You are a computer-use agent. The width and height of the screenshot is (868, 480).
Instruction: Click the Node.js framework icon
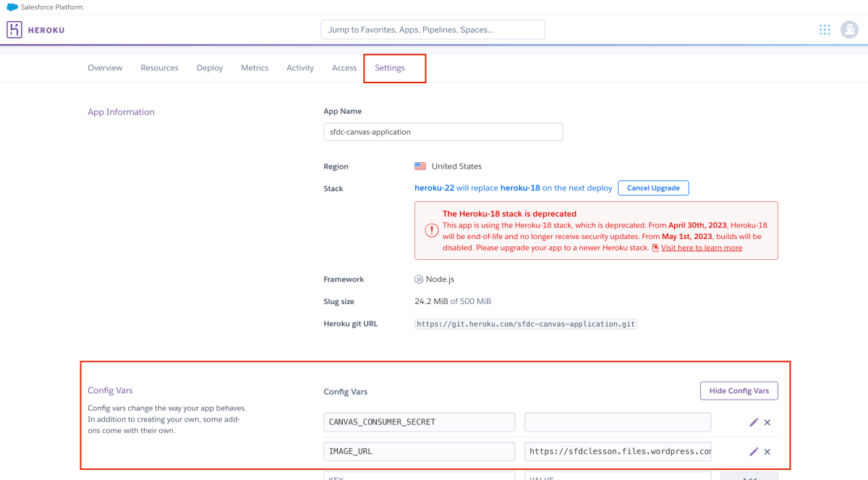pos(419,279)
